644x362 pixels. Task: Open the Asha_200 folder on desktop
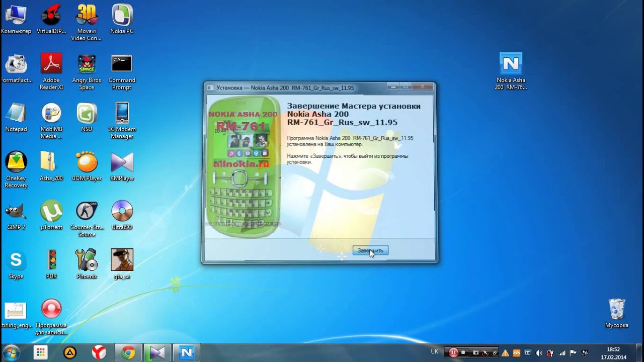point(51,166)
